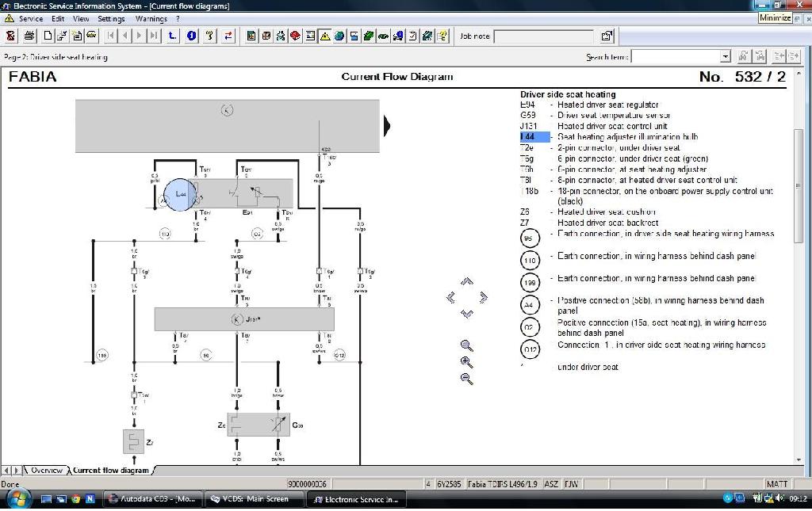812x511 pixels.
Task: Open the Service menu
Action: coord(31,19)
